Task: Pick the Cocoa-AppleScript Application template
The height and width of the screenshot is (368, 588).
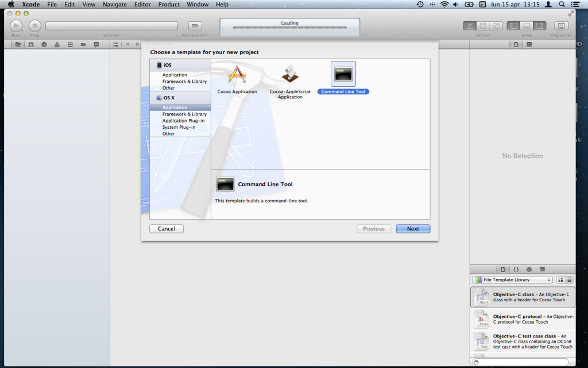Action: (290, 76)
